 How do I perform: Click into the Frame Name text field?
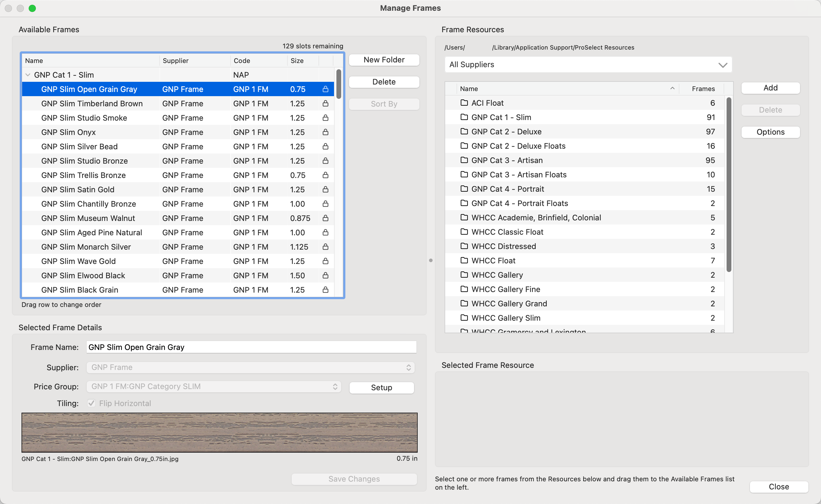pos(251,347)
